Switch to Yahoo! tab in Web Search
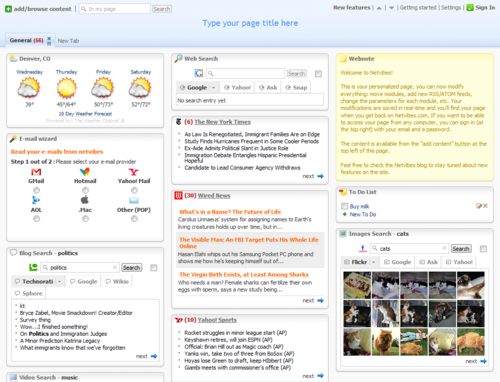The image size is (500, 382). tap(238, 88)
